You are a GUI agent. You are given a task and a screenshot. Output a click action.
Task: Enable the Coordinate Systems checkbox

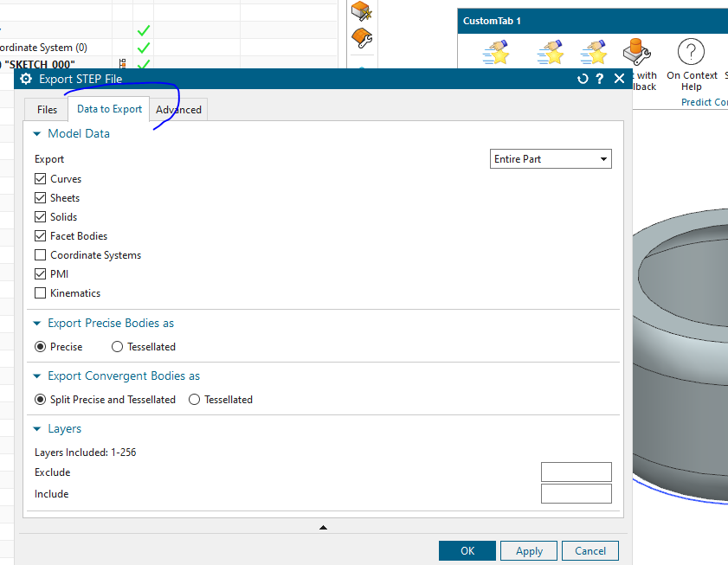40,254
